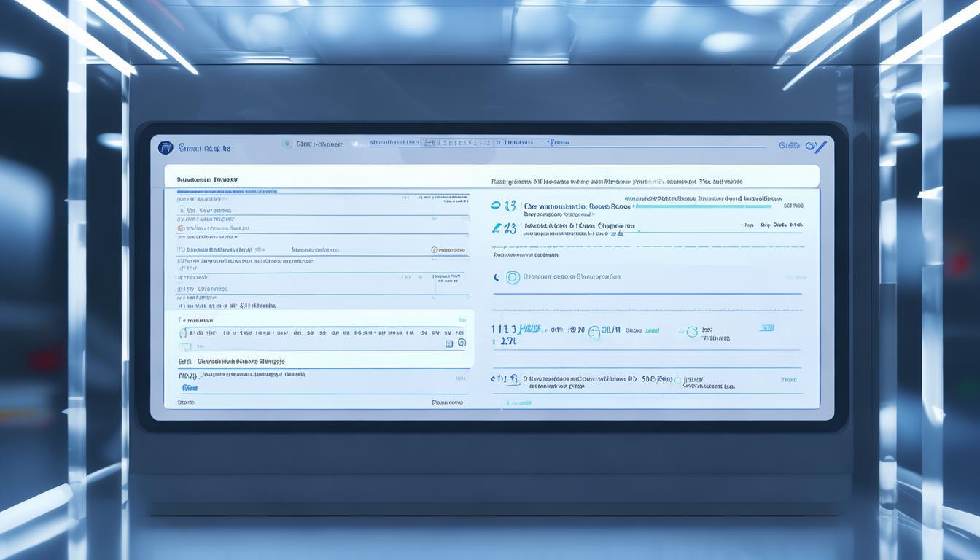Click the circled icon in the right panel's numeric row
This screenshot has height=560, width=980.
[594, 332]
